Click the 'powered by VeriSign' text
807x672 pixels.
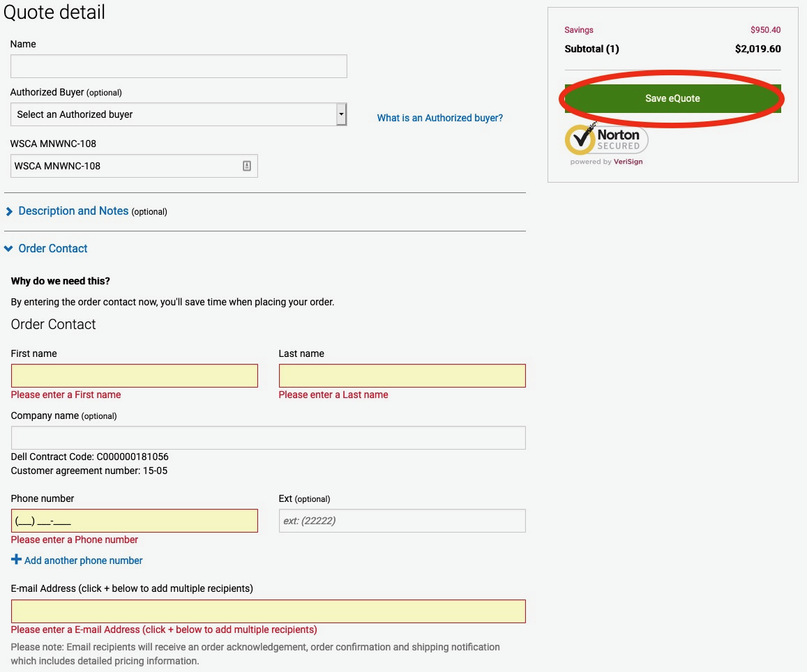pyautogui.click(x=606, y=162)
